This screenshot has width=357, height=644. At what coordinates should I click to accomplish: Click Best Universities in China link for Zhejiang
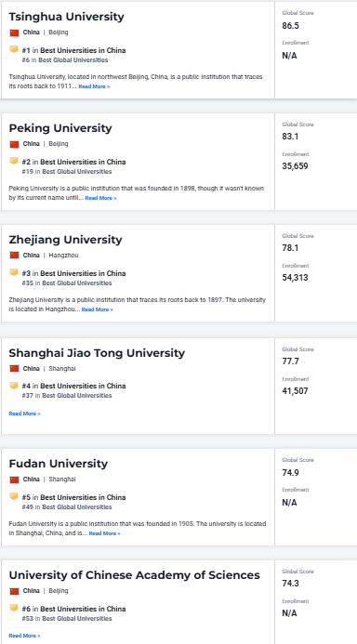83,273
